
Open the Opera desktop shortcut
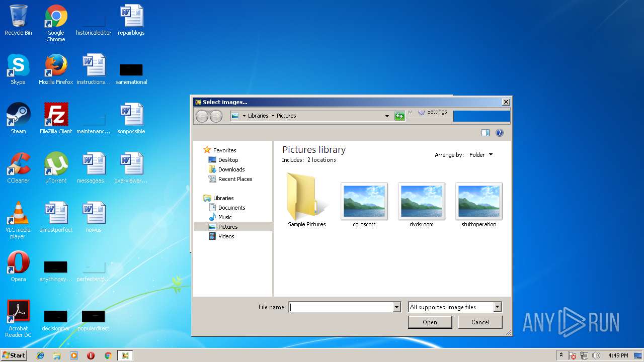tap(18, 266)
